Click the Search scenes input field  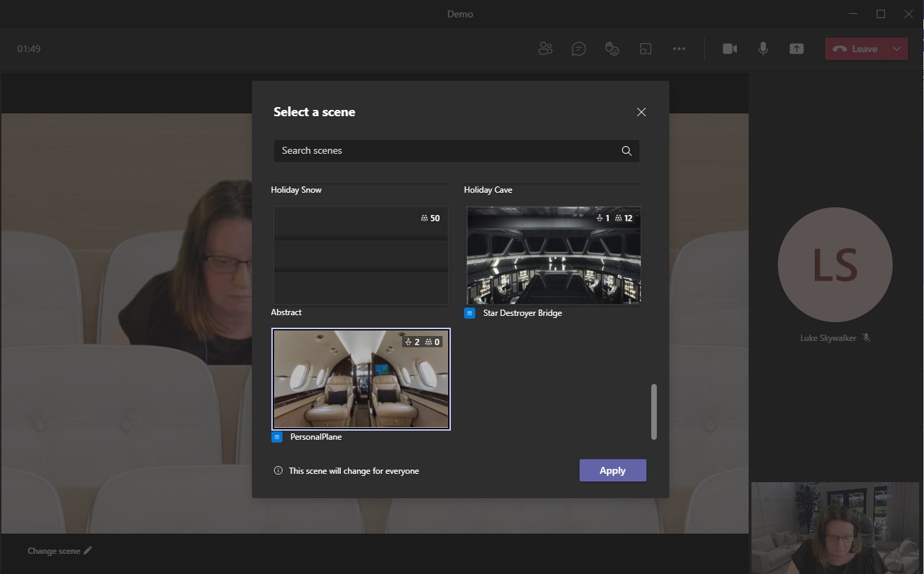click(x=445, y=151)
